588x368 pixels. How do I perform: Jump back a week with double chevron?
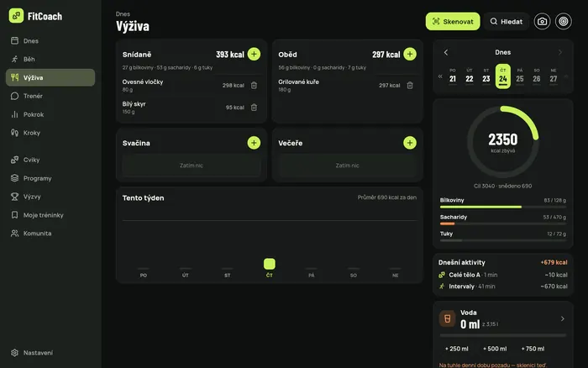(x=440, y=76)
